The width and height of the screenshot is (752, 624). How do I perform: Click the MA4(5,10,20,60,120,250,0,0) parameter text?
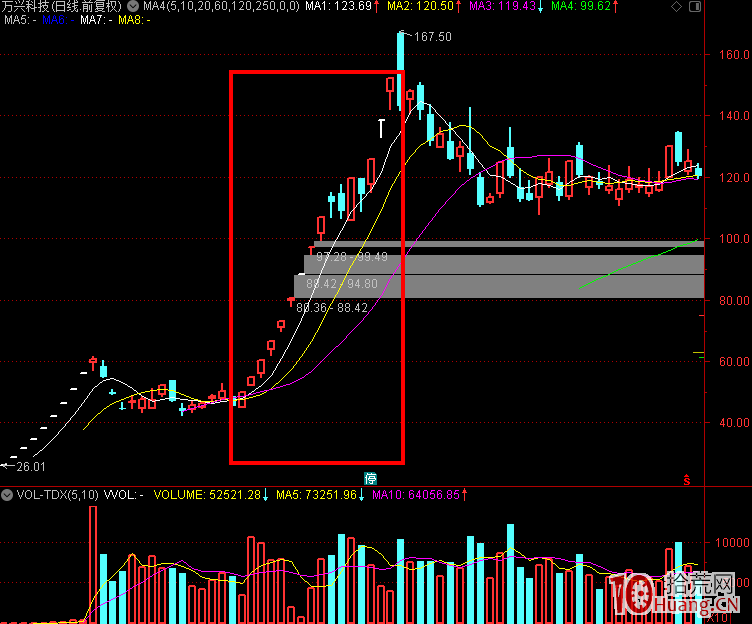221,6
